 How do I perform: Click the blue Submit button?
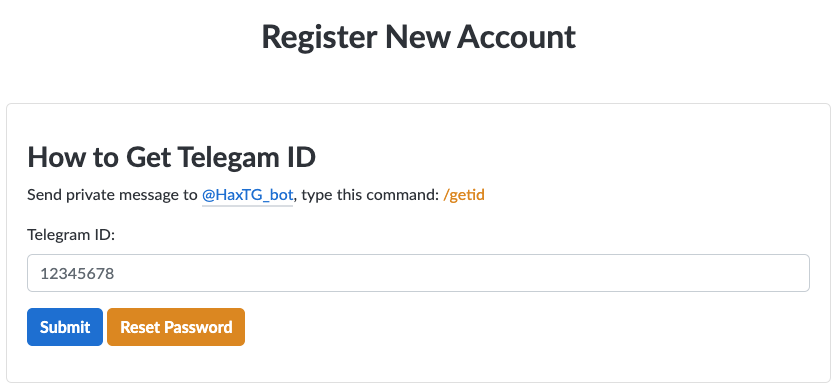point(65,327)
